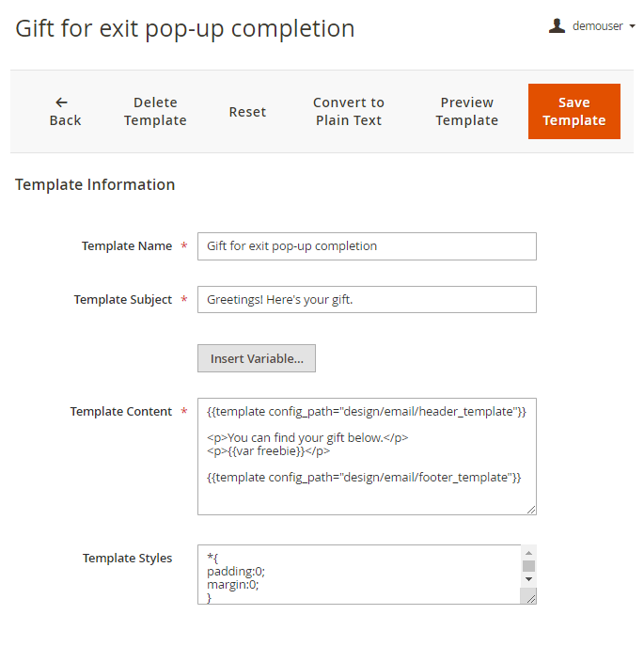Click the user avatar icon
The height and width of the screenshot is (662, 644).
click(x=558, y=26)
